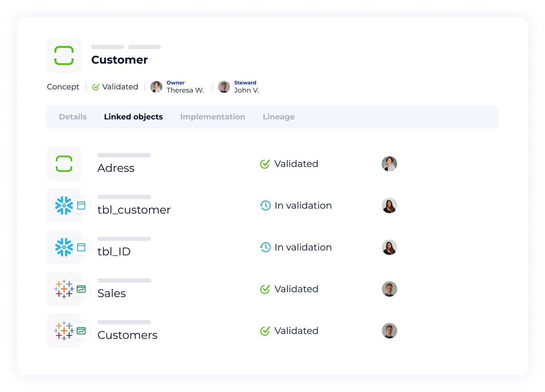Switch to the Lineage tab
Screen dimensions: 545x392
[x=279, y=117]
